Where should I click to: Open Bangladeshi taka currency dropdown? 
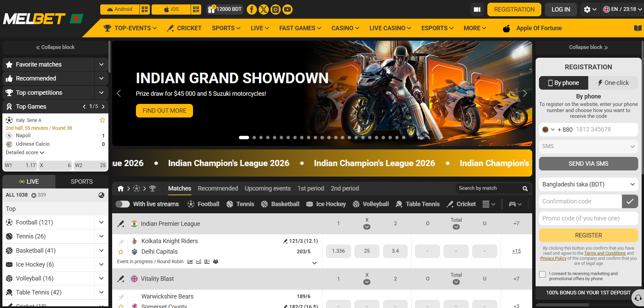(588, 184)
